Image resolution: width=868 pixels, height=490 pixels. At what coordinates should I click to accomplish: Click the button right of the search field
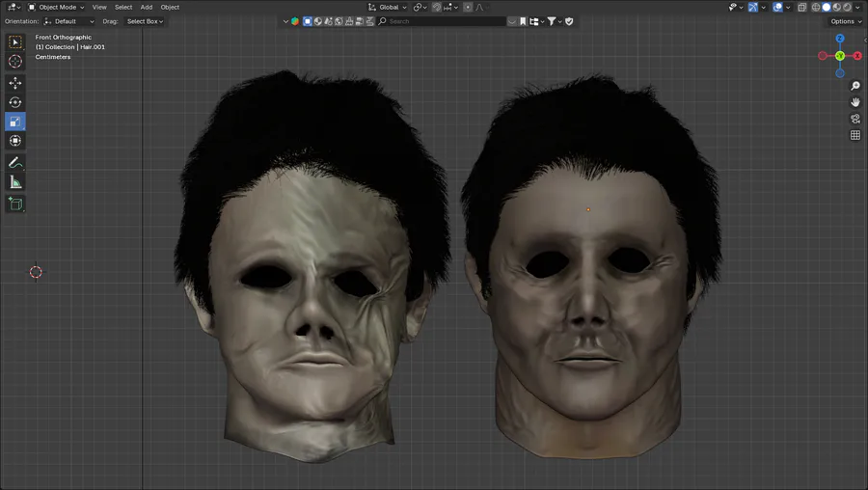coord(512,21)
